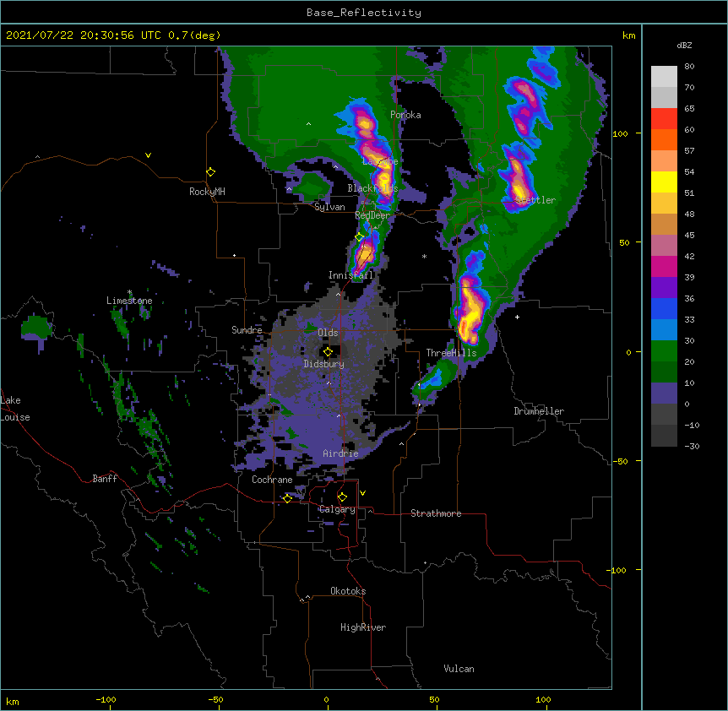Image resolution: width=728 pixels, height=711 pixels.
Task: Select the blue 36 dBZ legend swatch
Action: pos(664,308)
